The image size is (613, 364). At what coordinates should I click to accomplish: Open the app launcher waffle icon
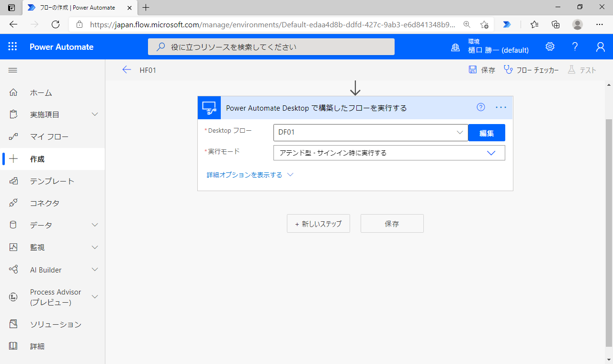coord(12,46)
